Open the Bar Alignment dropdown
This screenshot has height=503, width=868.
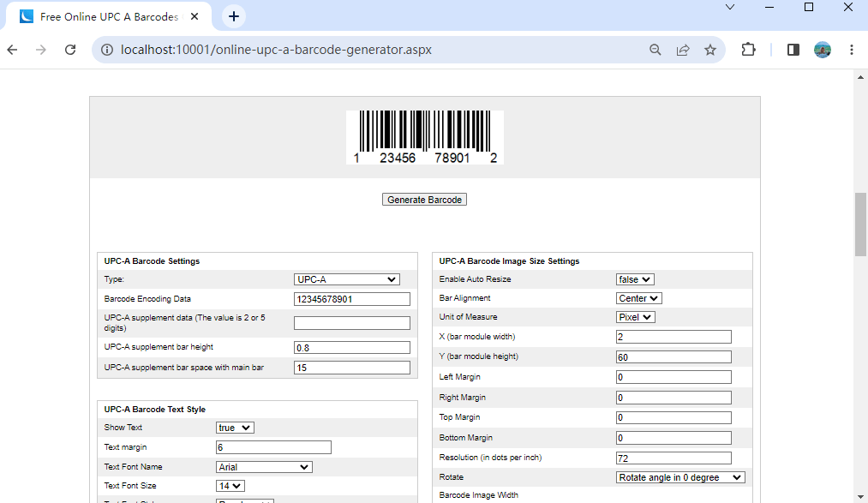pyautogui.click(x=638, y=297)
